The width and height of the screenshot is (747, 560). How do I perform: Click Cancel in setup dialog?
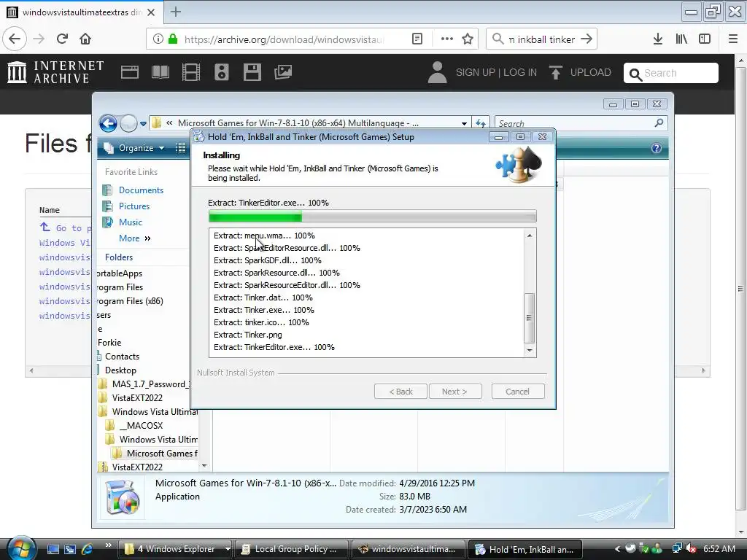pyautogui.click(x=518, y=392)
